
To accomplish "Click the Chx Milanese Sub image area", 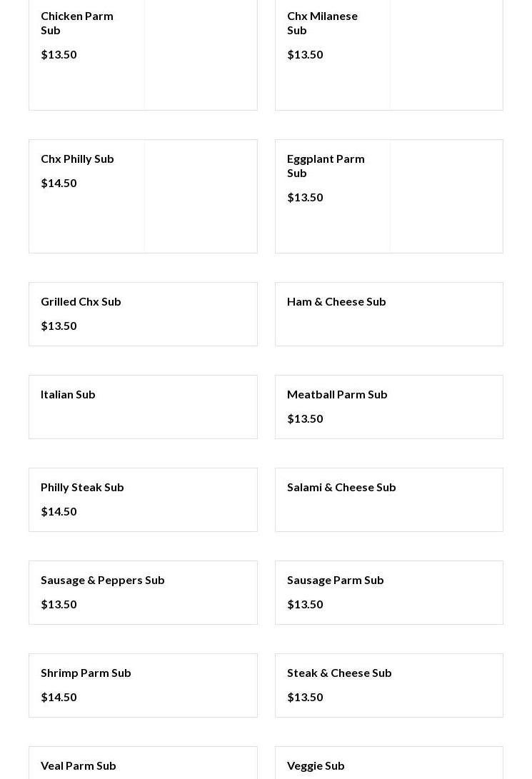I will click(x=446, y=54).
